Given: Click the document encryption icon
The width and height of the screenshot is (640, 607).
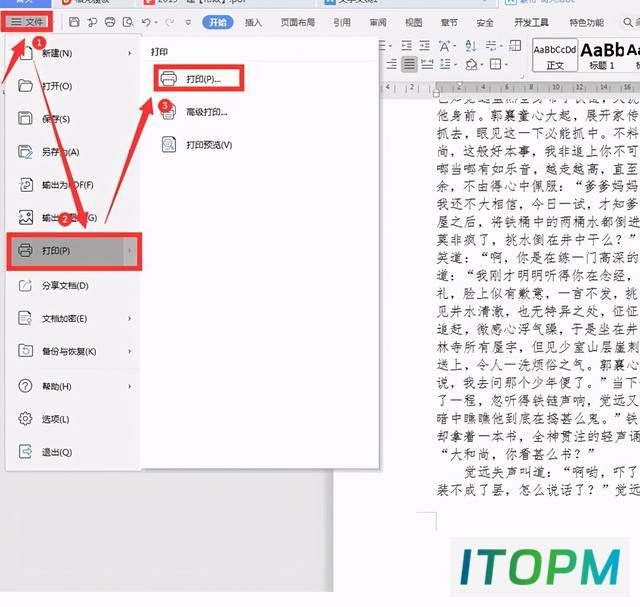Looking at the screenshot, I should tap(25, 318).
